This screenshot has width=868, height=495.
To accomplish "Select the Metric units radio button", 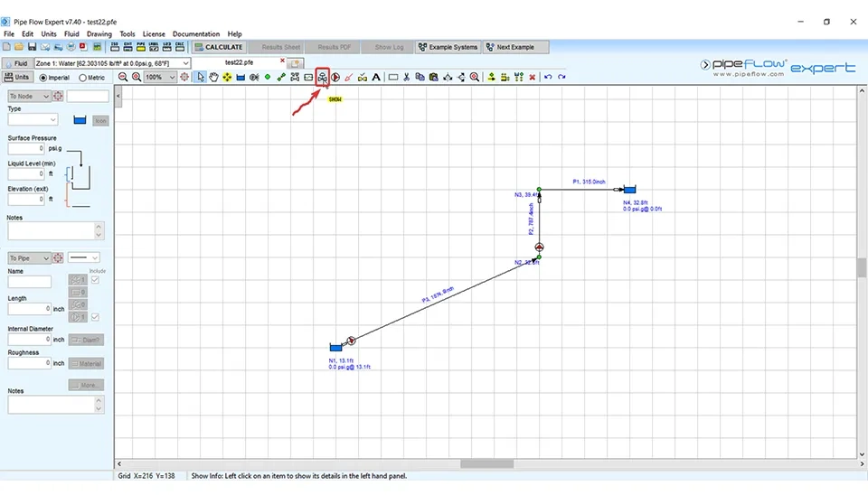I will tap(83, 78).
